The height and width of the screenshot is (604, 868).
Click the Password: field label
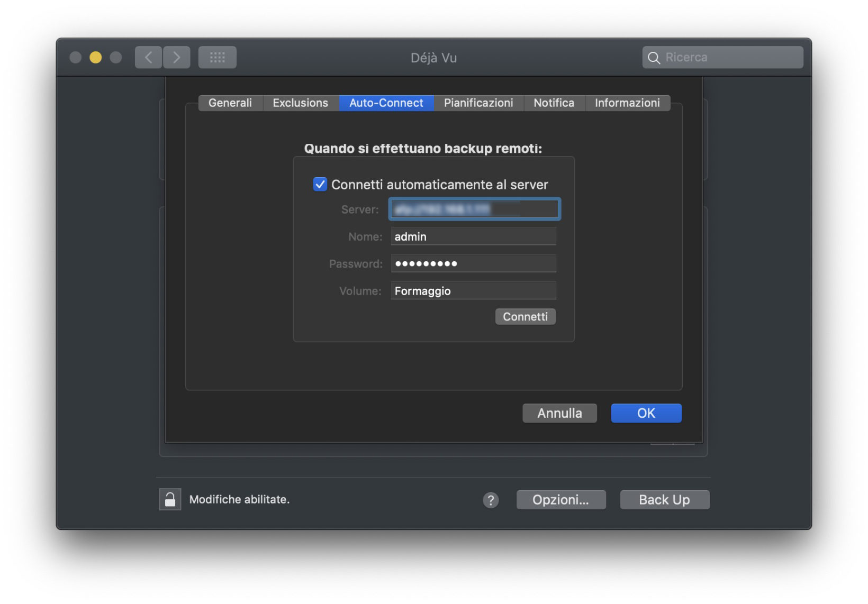356,264
